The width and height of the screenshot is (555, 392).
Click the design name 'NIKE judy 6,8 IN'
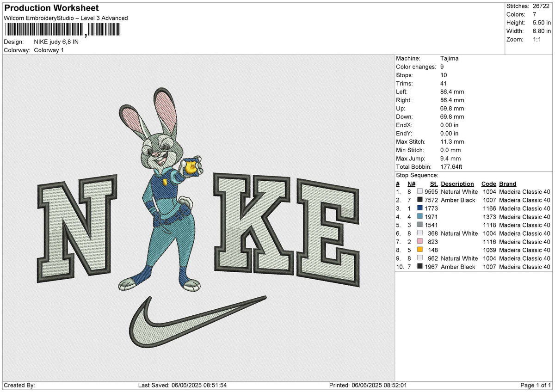56,42
